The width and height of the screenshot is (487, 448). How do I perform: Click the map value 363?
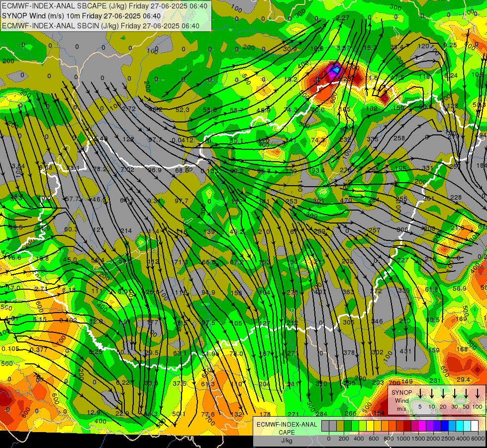point(348,292)
